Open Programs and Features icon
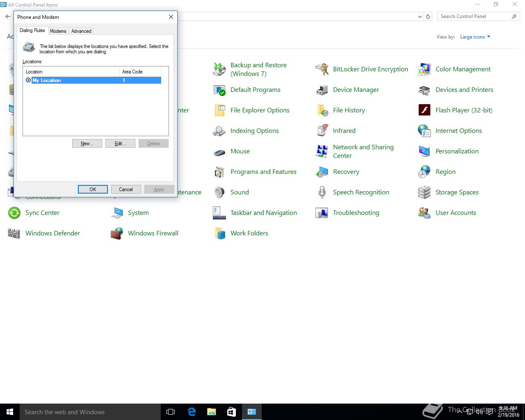Image resolution: width=525 pixels, height=420 pixels. [x=219, y=172]
